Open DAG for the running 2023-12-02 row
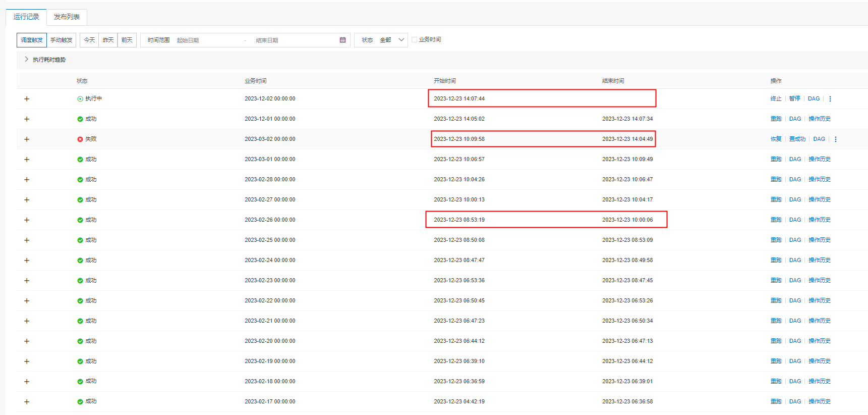 click(x=814, y=99)
